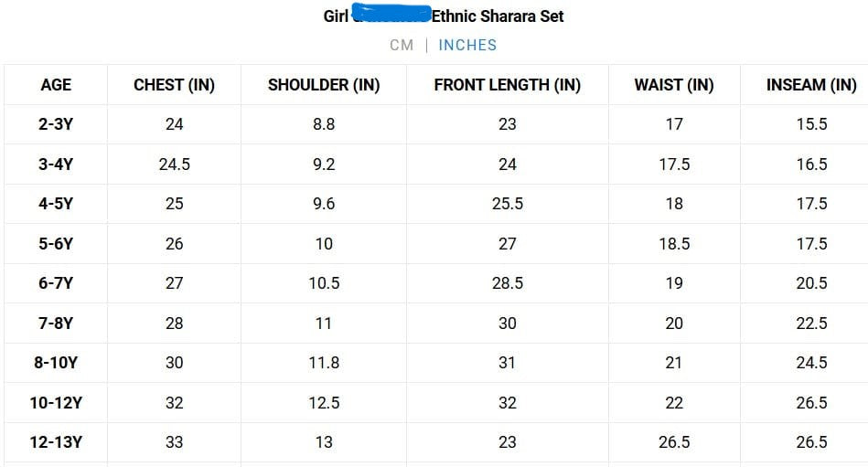868x467 pixels.
Task: Select the INCHES unit tab
Action: 467,45
